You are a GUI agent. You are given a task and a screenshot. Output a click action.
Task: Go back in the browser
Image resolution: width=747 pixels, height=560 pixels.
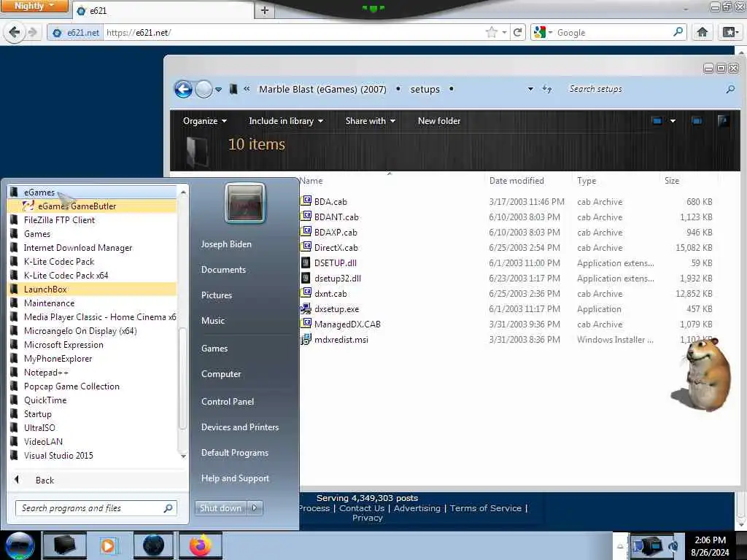(15, 32)
